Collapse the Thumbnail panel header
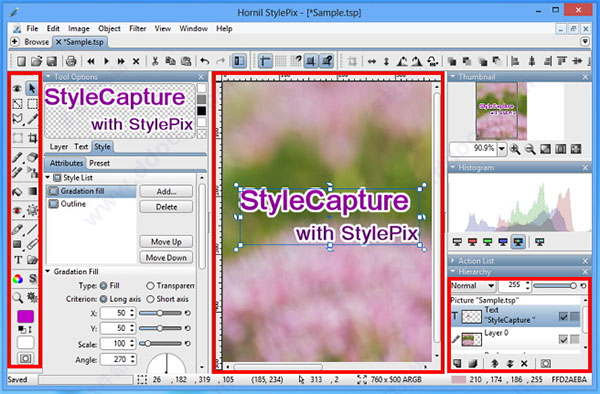 453,77
